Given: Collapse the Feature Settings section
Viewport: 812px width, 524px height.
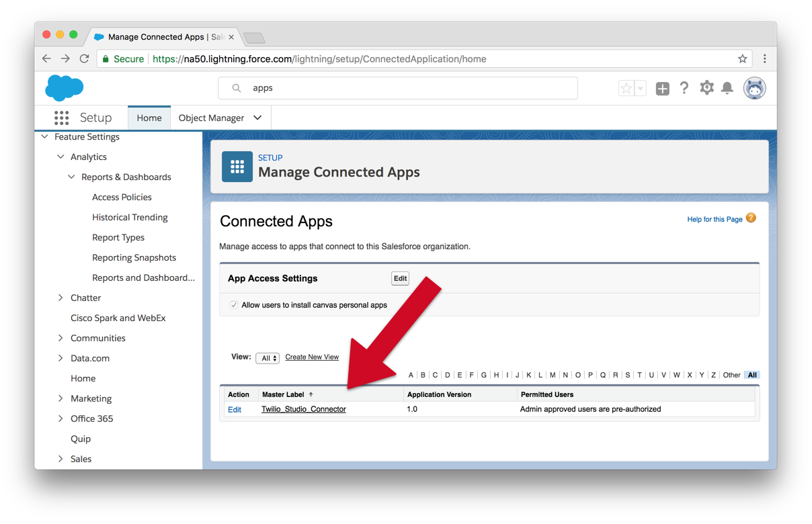Looking at the screenshot, I should [44, 137].
